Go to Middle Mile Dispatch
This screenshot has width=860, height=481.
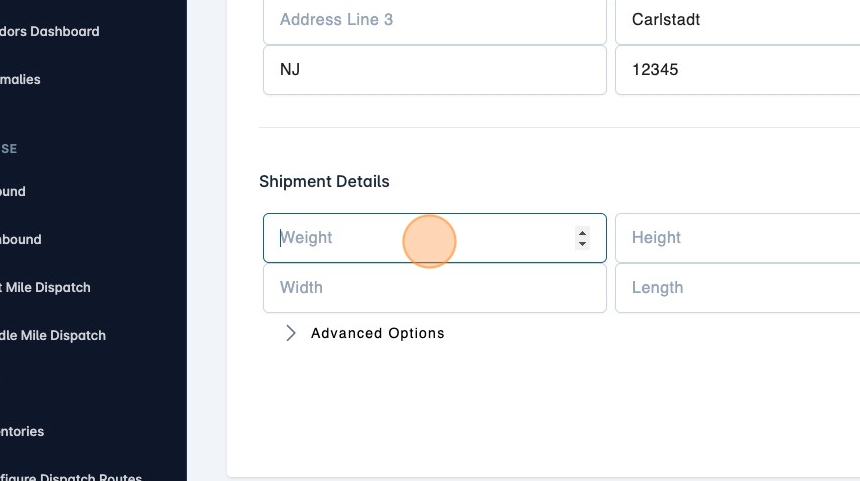tap(53, 335)
